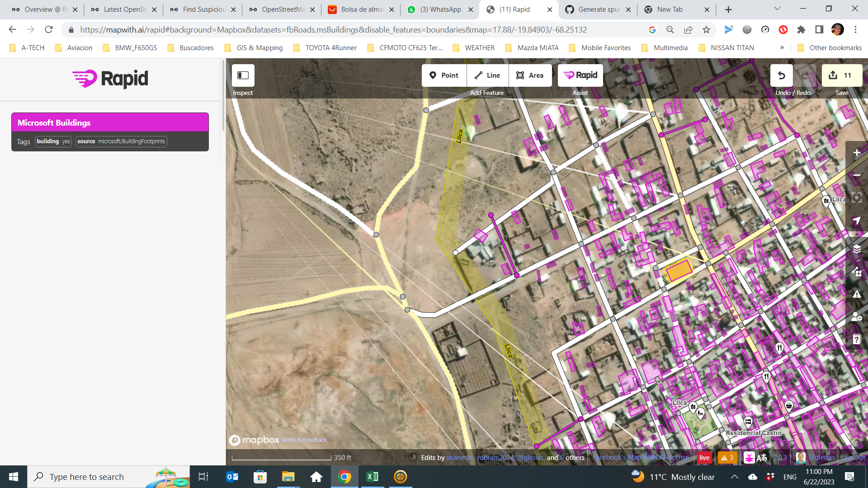Zoom in on the map
Image resolution: width=868 pixels, height=488 pixels.
point(856,153)
